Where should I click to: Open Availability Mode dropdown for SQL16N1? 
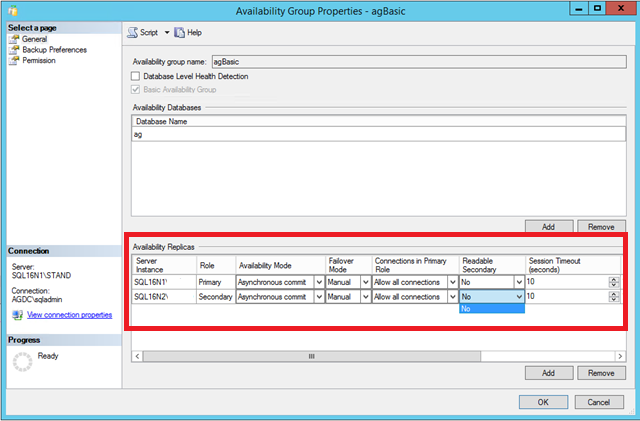[x=319, y=282]
